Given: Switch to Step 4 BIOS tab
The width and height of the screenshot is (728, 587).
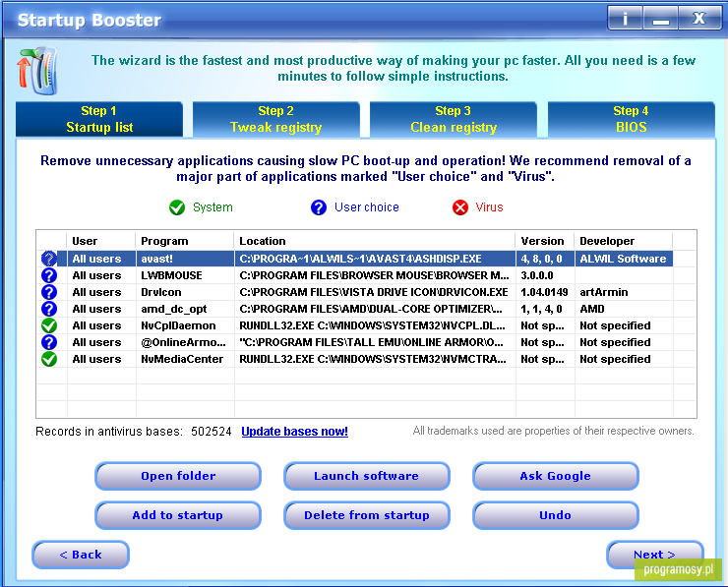Looking at the screenshot, I should (631, 119).
